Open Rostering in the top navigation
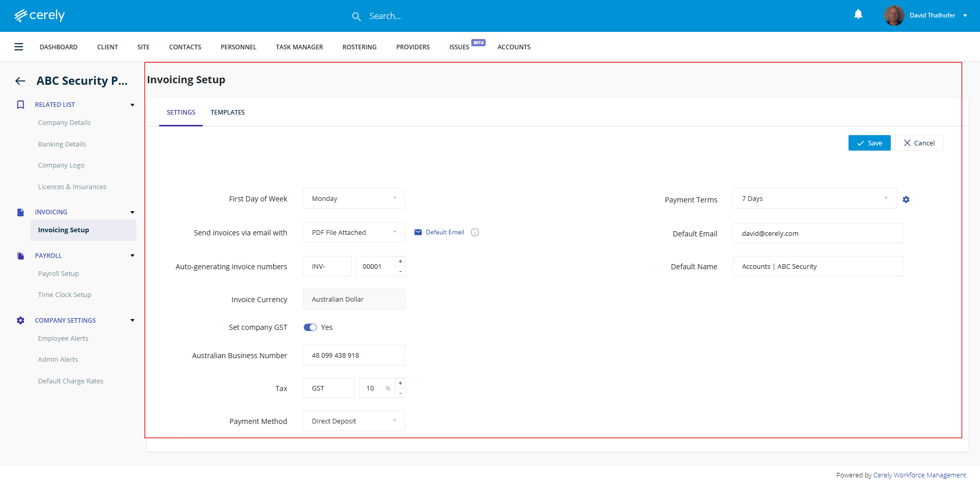980x481 pixels. point(359,47)
